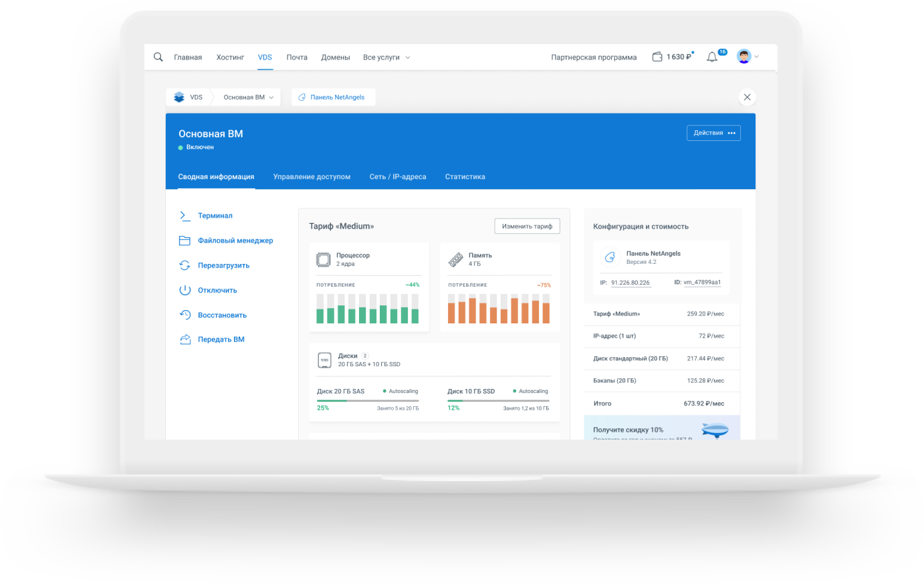The width and height of the screenshot is (924, 584).
Task: Click the NetAngels panel icon in breadcrumb
Action: click(302, 97)
